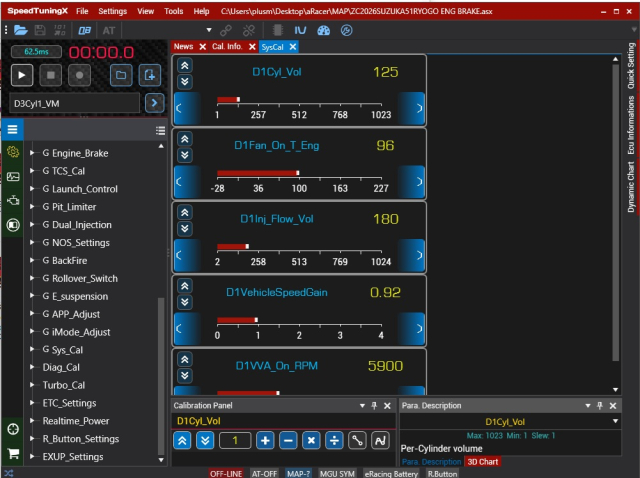
Task: Open the D1Cyl_Vol dropdown in Para. Description
Action: [615, 421]
